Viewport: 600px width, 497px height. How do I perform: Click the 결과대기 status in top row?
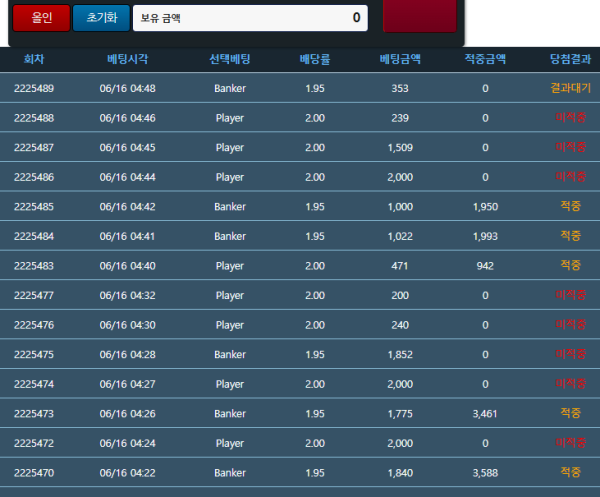pos(570,88)
